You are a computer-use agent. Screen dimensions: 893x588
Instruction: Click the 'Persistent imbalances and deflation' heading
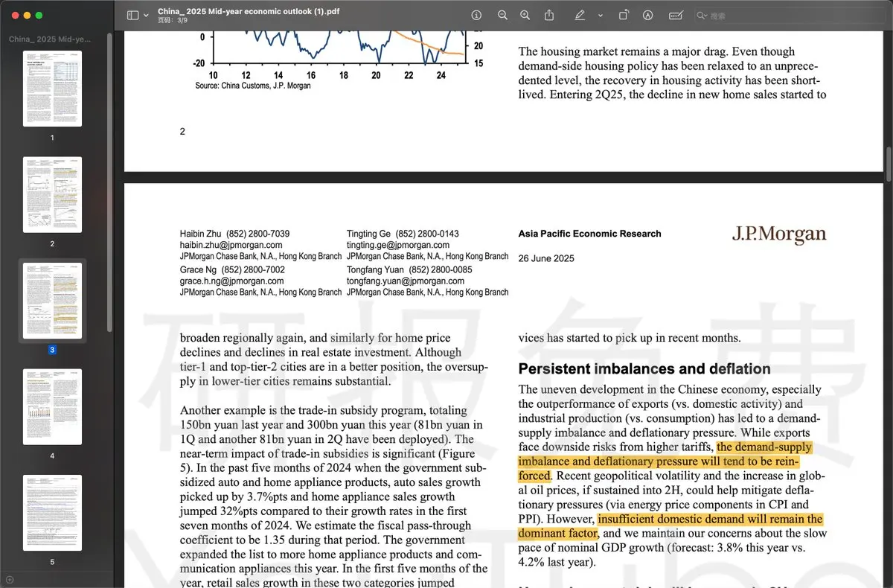(x=644, y=369)
